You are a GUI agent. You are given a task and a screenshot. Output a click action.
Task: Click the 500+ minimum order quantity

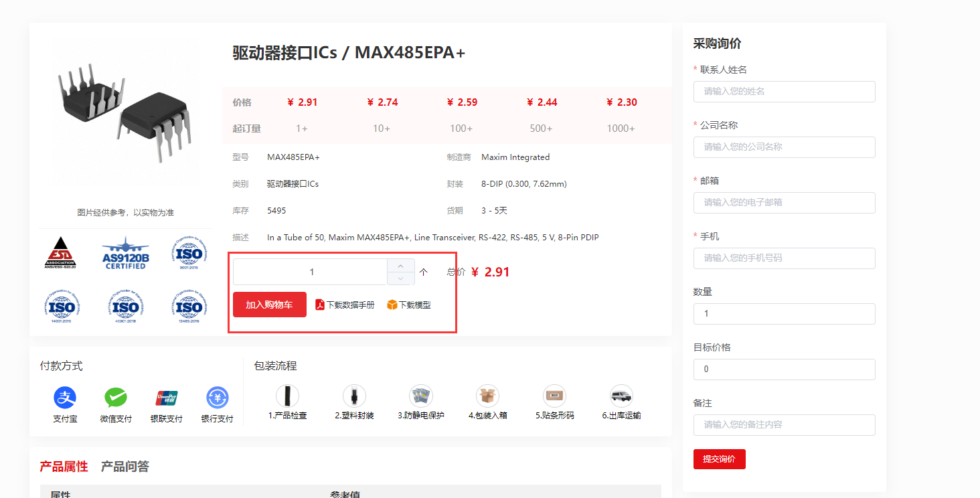(x=542, y=129)
